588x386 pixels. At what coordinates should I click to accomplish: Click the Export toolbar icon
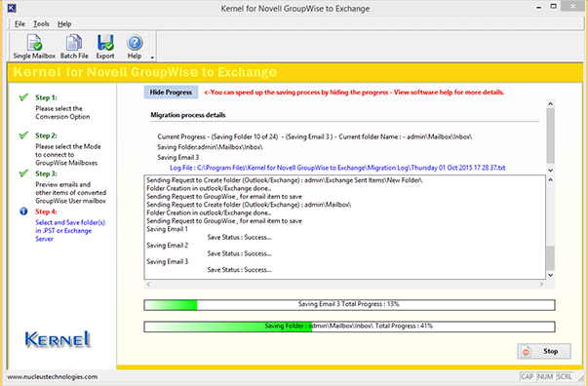tap(105, 47)
